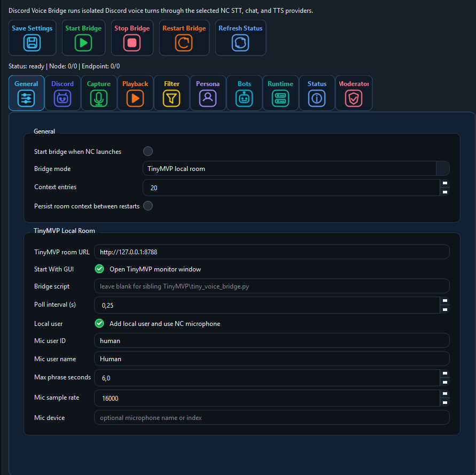Click the Moderator tab label
The width and height of the screenshot is (476, 475).
click(354, 84)
